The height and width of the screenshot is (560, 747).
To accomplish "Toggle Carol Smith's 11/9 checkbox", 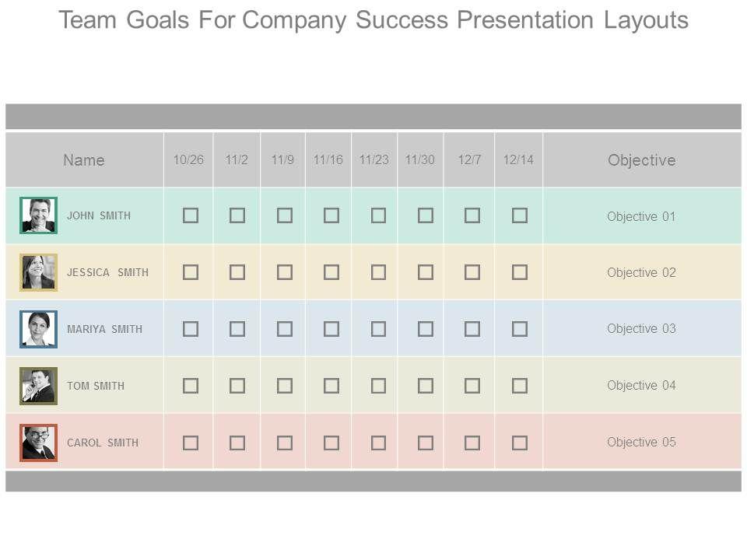I will [285, 443].
